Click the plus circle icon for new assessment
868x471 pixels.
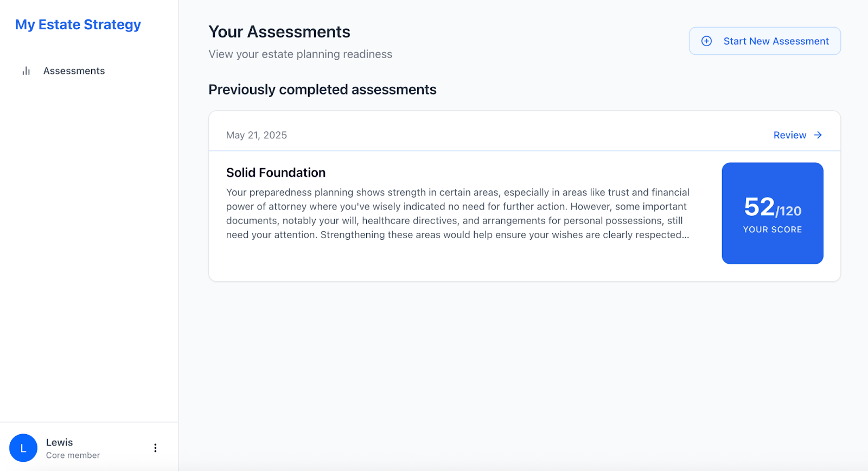tap(706, 41)
